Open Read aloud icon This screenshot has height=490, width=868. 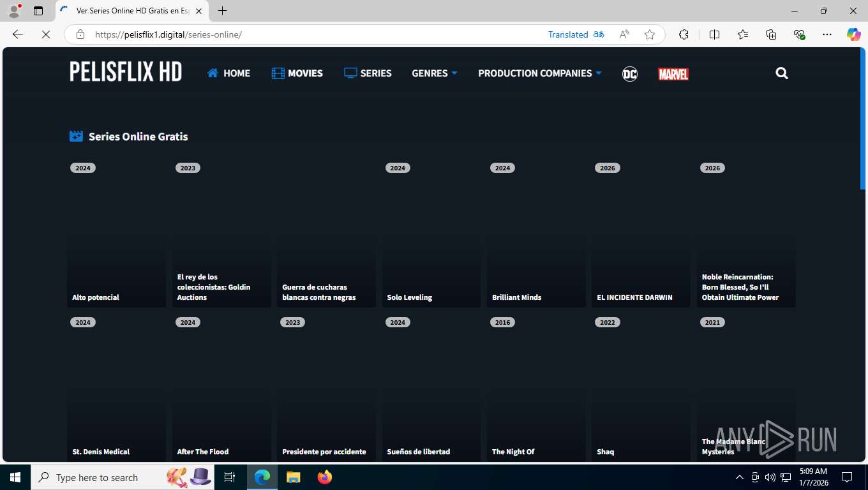[x=624, y=34]
